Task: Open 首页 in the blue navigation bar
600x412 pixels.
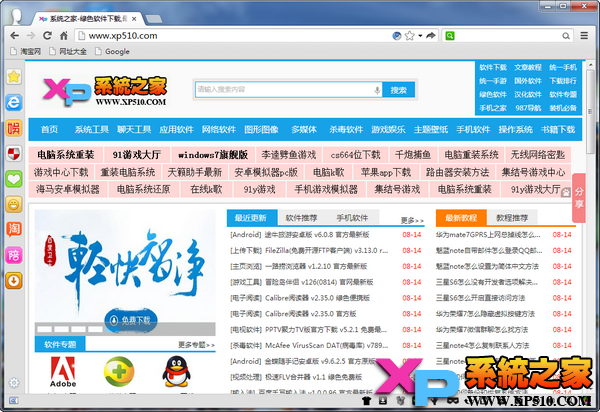Action: click(x=50, y=130)
